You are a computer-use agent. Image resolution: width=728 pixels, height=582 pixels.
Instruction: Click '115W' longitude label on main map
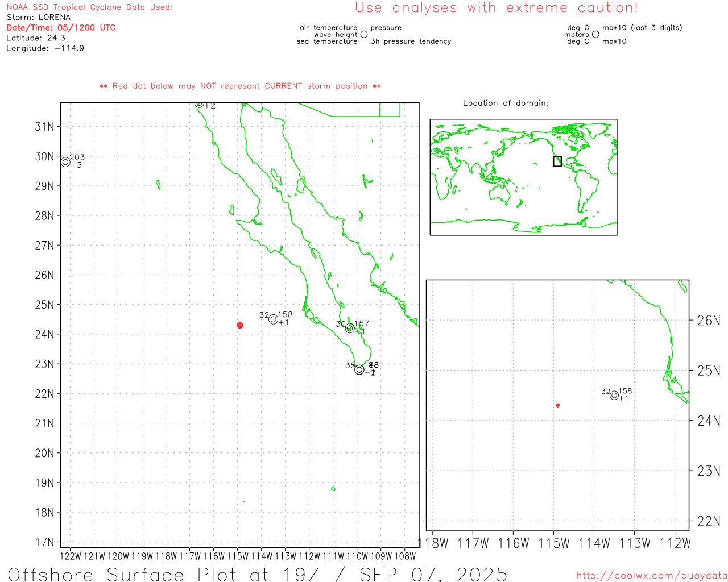coord(238,556)
